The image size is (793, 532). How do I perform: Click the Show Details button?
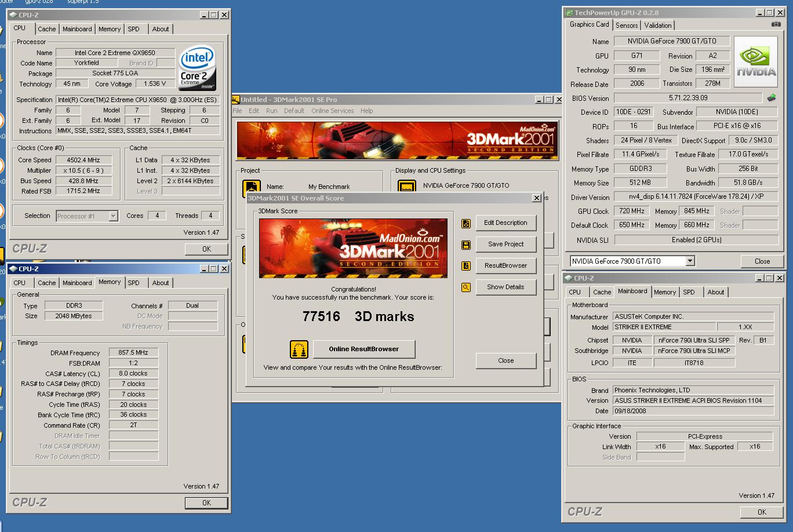506,287
